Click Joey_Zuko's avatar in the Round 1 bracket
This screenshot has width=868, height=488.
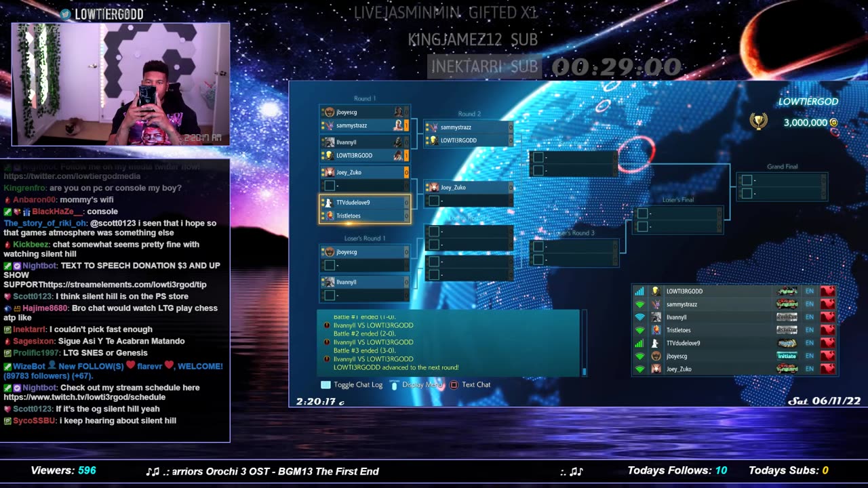(x=329, y=172)
